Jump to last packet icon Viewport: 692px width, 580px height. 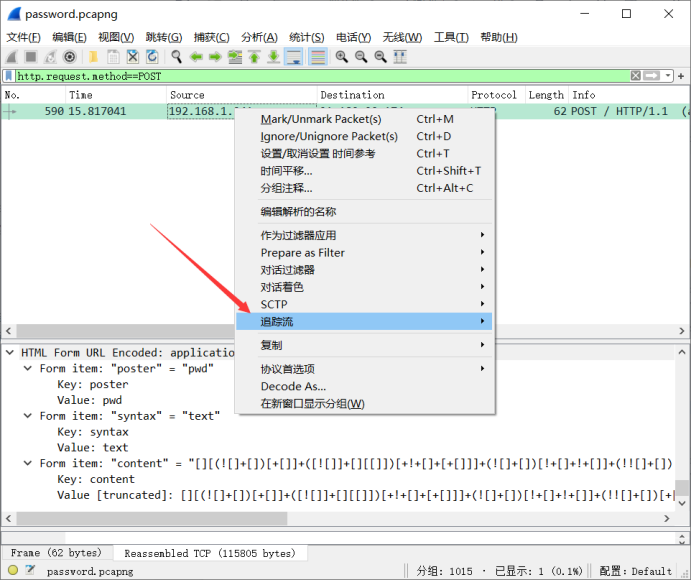click(274, 57)
